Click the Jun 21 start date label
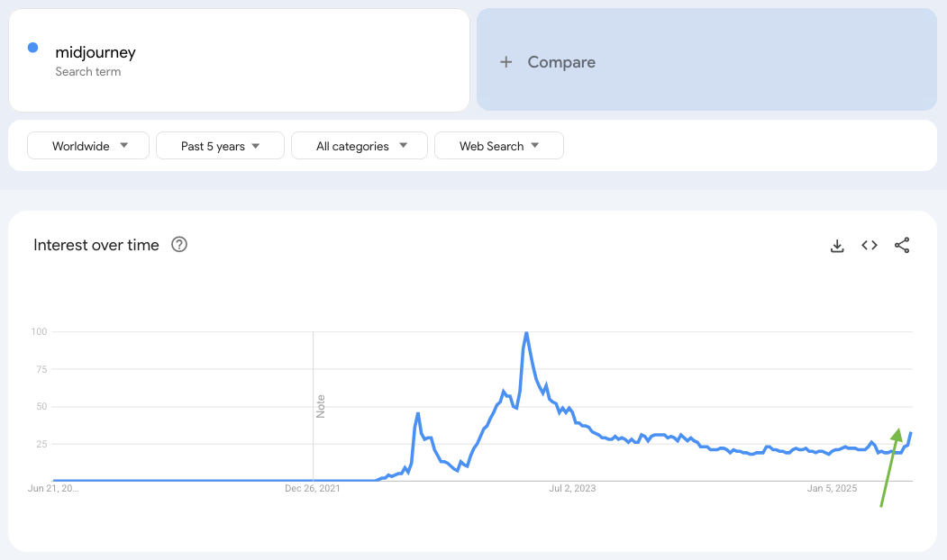The width and height of the screenshot is (947, 560). click(53, 488)
